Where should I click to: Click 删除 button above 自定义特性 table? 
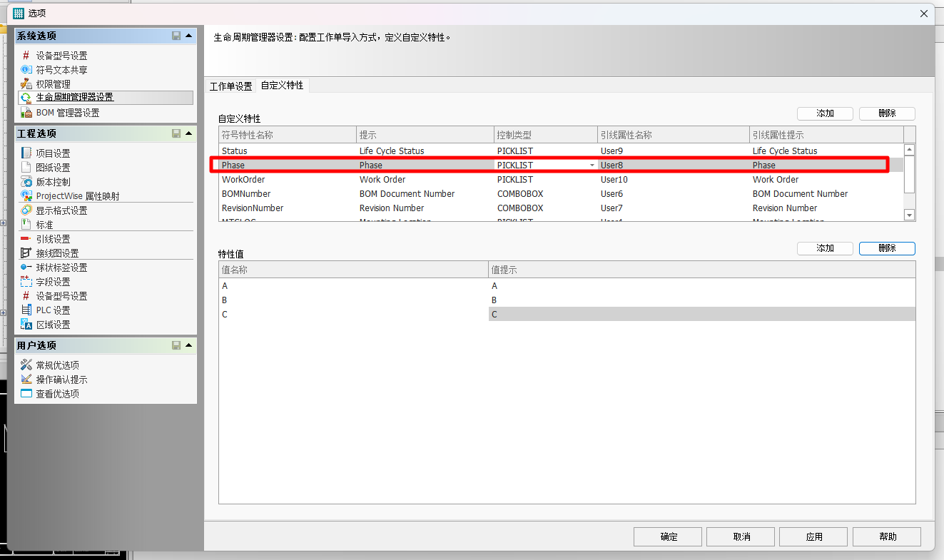coord(886,113)
